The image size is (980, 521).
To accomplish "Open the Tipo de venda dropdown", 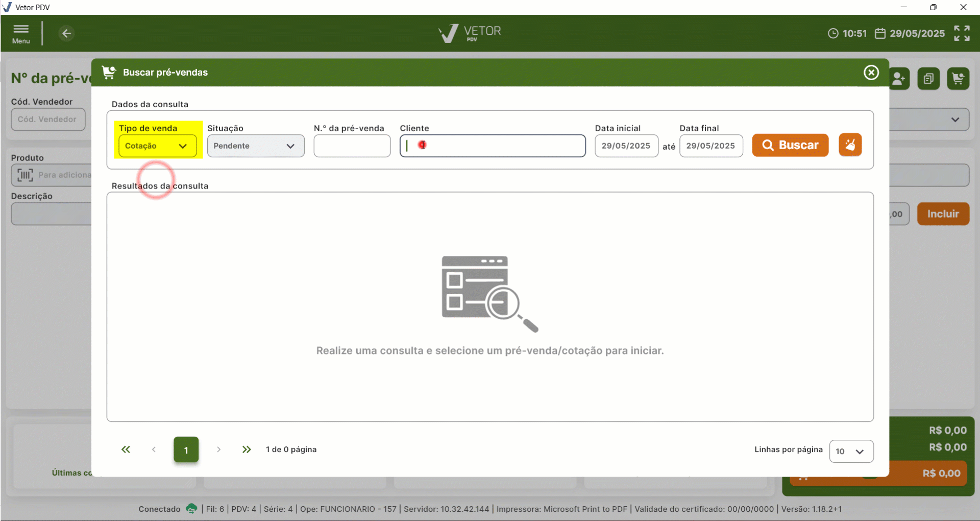I will point(158,146).
